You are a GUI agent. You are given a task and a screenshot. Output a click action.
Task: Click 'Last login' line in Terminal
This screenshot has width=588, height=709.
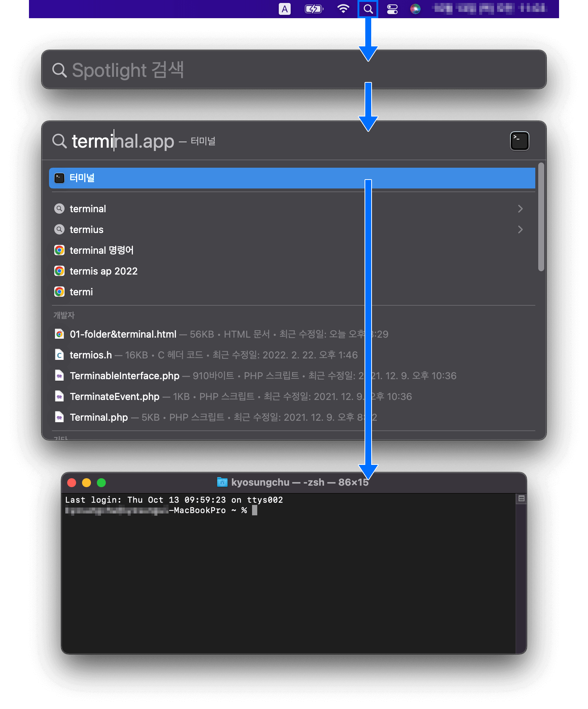[174, 500]
